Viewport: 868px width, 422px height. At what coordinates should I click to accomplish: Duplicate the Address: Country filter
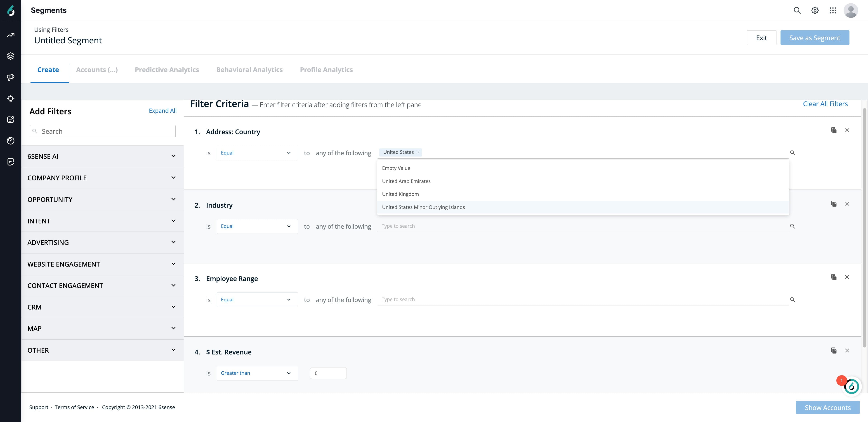tap(834, 130)
